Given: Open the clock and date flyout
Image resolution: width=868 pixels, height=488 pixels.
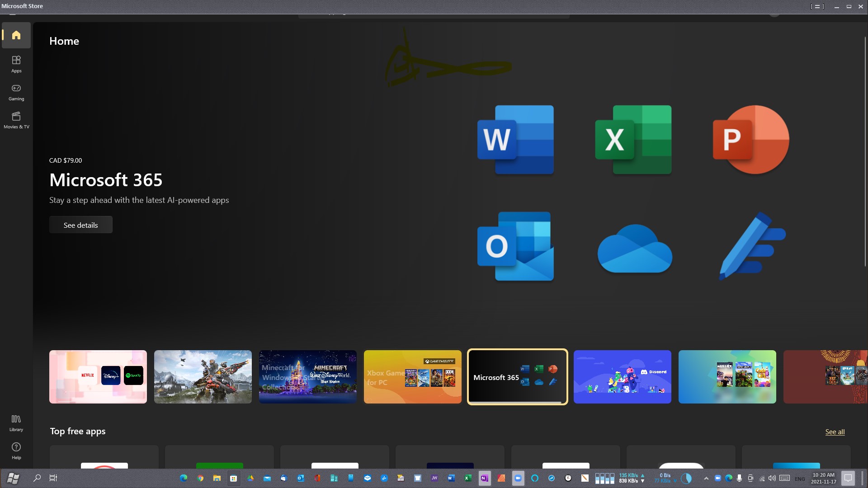Looking at the screenshot, I should click(x=824, y=478).
